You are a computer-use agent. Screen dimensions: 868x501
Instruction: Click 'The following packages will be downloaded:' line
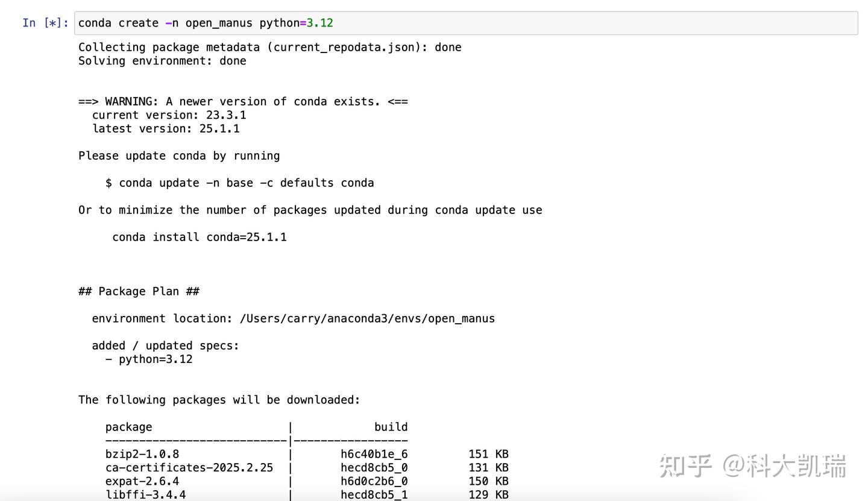[219, 400]
